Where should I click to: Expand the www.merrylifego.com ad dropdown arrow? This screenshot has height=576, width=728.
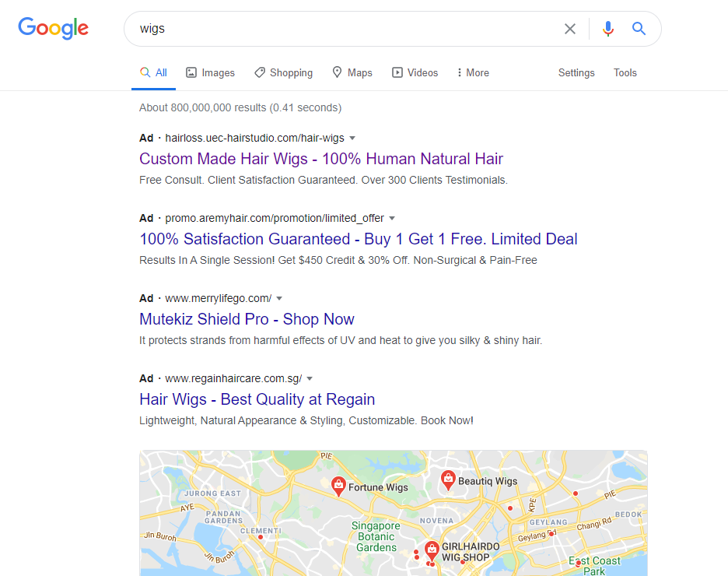pyautogui.click(x=279, y=298)
